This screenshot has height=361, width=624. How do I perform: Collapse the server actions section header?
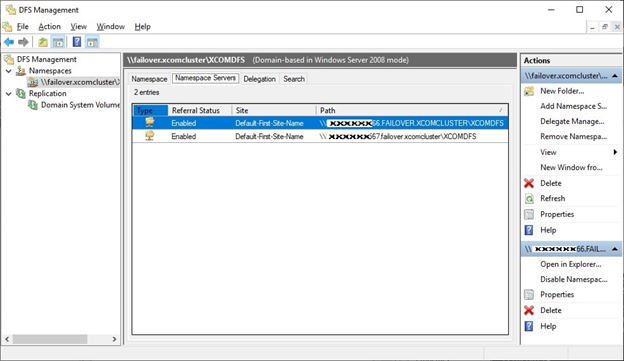pyautogui.click(x=615, y=249)
